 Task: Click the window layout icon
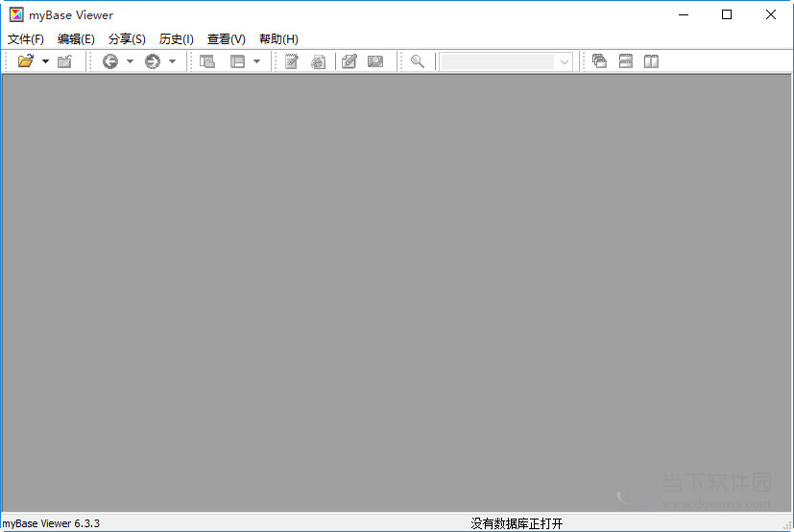237,61
